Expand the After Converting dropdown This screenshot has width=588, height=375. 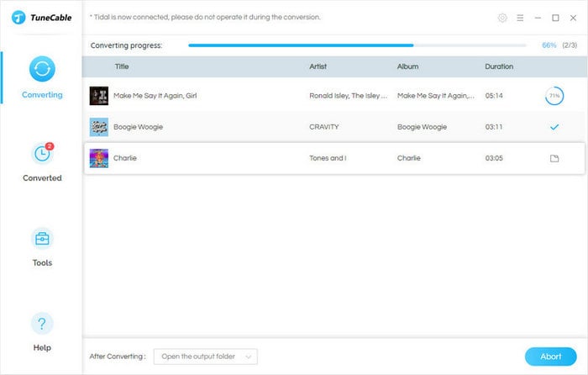pyautogui.click(x=206, y=357)
